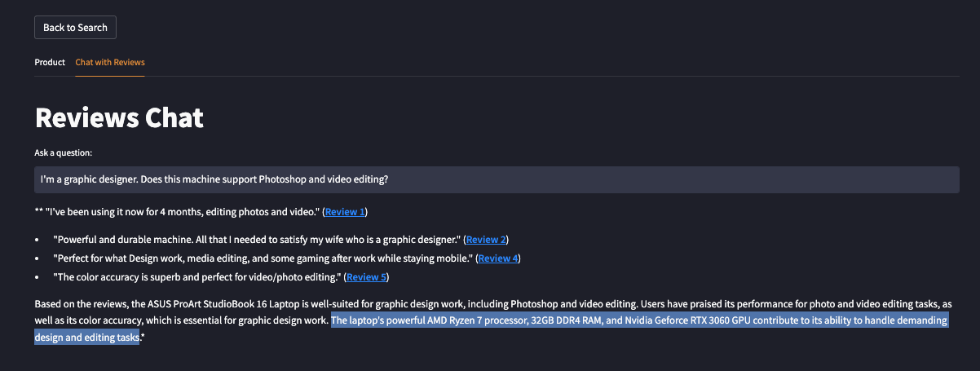Open the Review 1 link
980x371 pixels.
point(345,212)
